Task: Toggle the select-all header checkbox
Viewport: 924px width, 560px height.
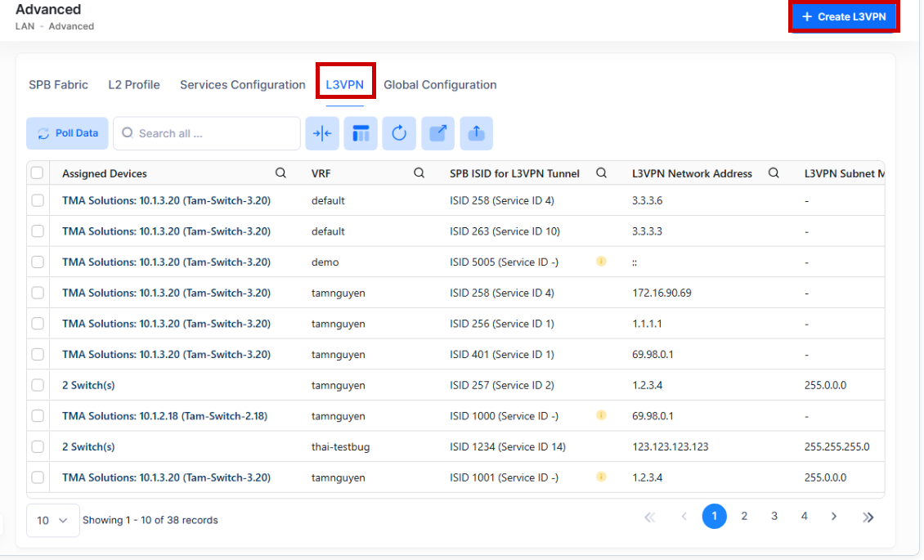Action: coord(37,172)
